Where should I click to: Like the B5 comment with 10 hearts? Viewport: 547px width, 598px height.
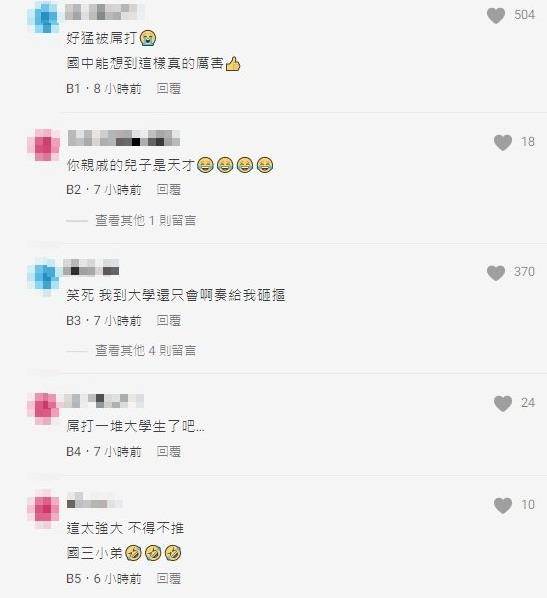pos(503,505)
